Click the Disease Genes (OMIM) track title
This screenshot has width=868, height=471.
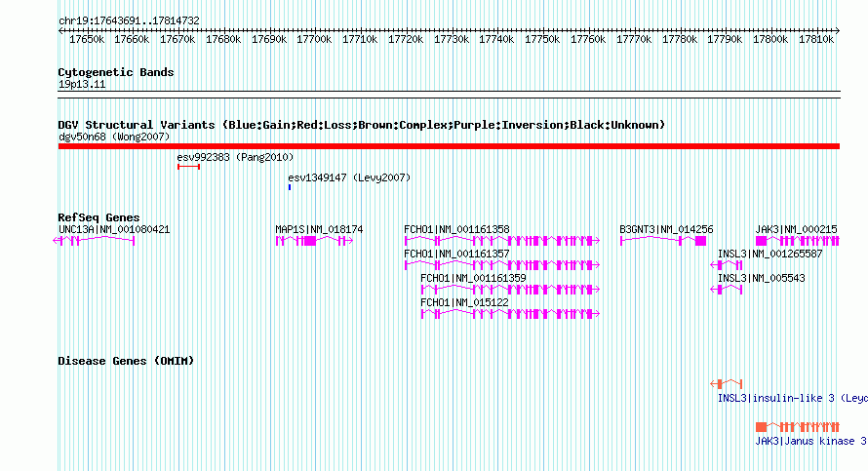(x=126, y=361)
